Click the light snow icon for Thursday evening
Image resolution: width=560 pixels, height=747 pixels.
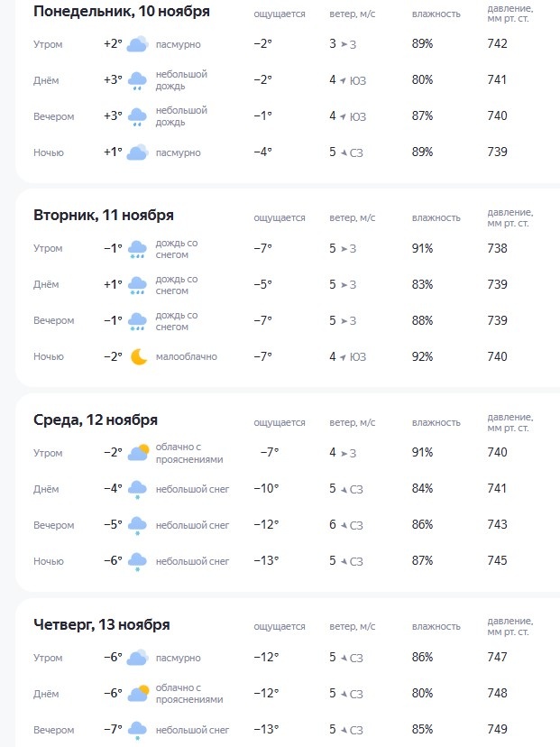(137, 729)
